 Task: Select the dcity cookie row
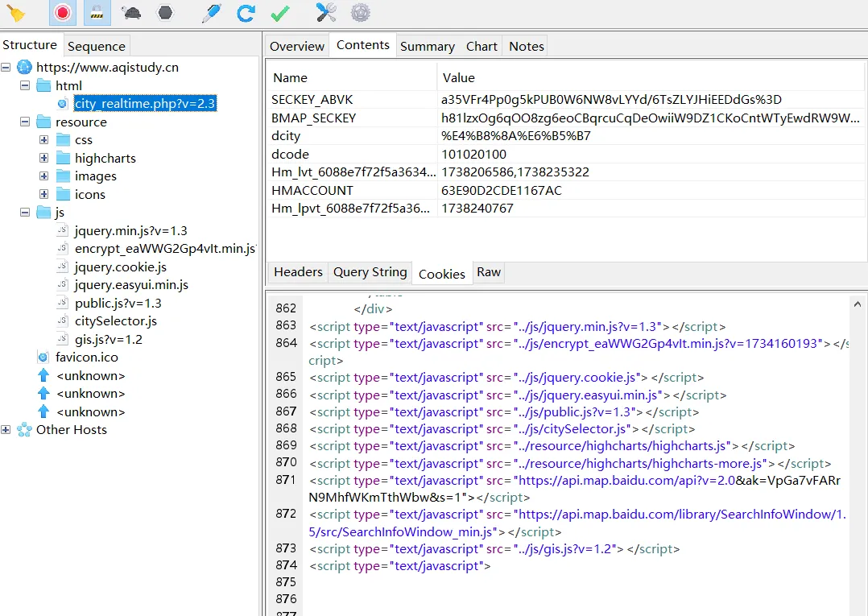[x=566, y=135]
